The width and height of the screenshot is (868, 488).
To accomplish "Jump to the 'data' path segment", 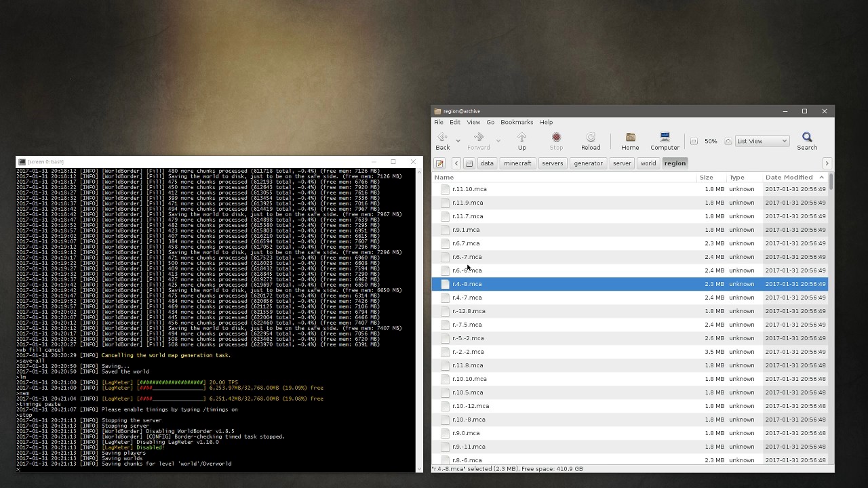I will pos(487,163).
